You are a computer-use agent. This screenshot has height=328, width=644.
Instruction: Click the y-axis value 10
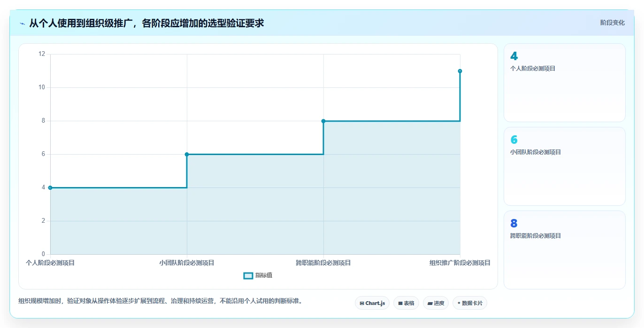42,87
